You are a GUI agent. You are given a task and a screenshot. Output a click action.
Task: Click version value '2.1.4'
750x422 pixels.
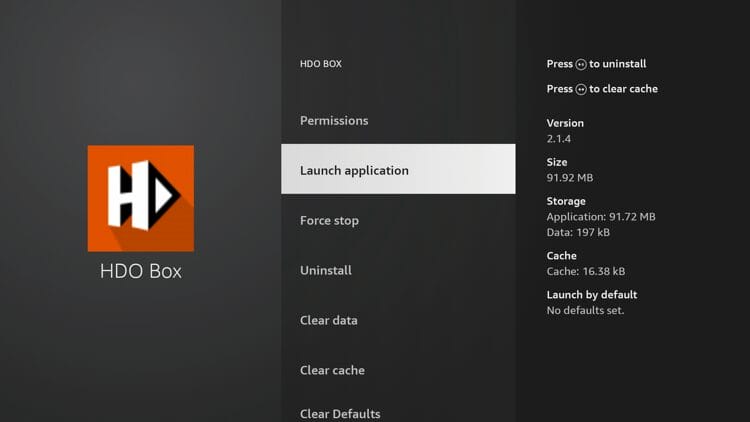click(x=559, y=139)
